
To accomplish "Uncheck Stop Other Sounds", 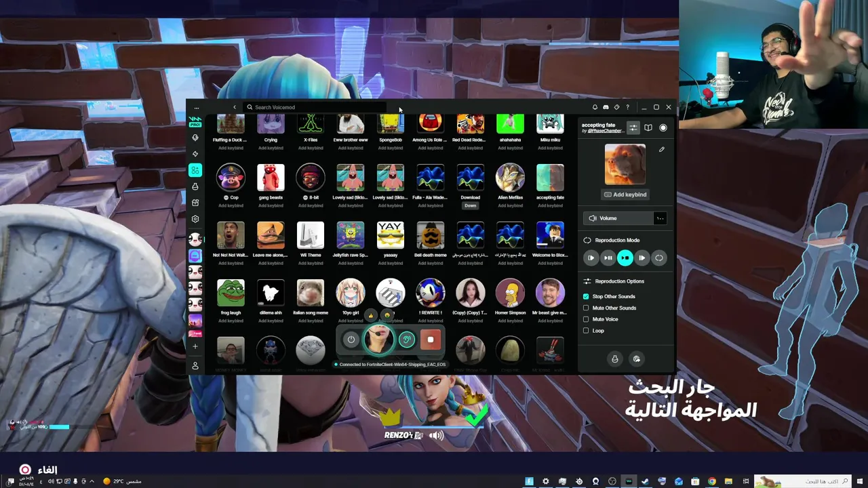I will (x=586, y=296).
